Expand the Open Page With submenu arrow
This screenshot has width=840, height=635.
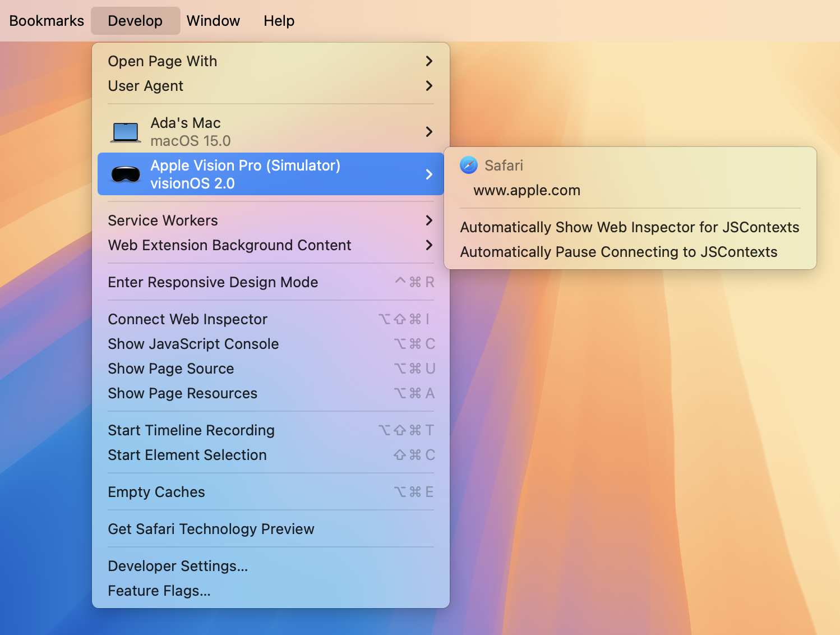[429, 61]
